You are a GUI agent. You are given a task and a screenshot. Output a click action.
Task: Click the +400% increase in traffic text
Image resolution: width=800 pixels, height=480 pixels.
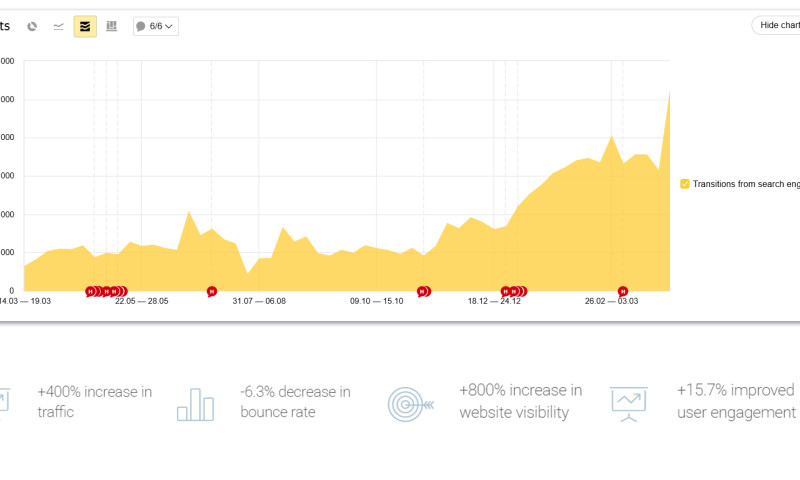click(x=95, y=401)
